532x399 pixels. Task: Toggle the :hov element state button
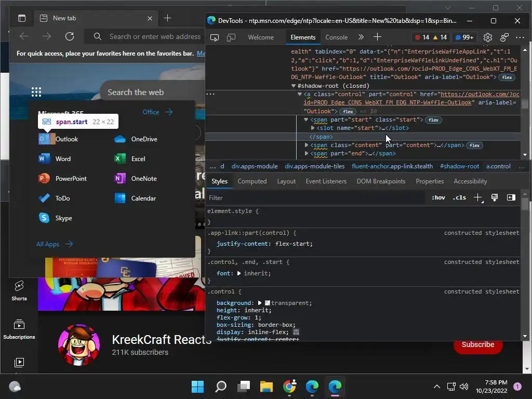pos(438,197)
